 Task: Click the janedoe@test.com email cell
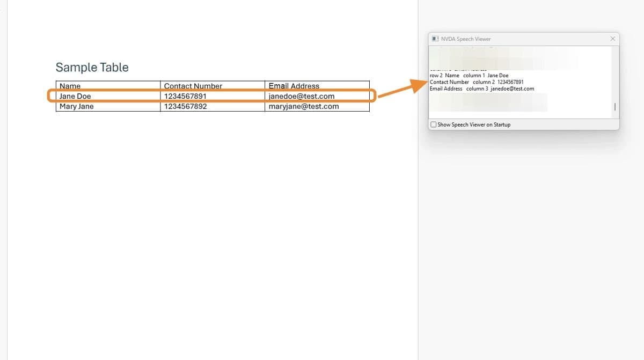302,96
